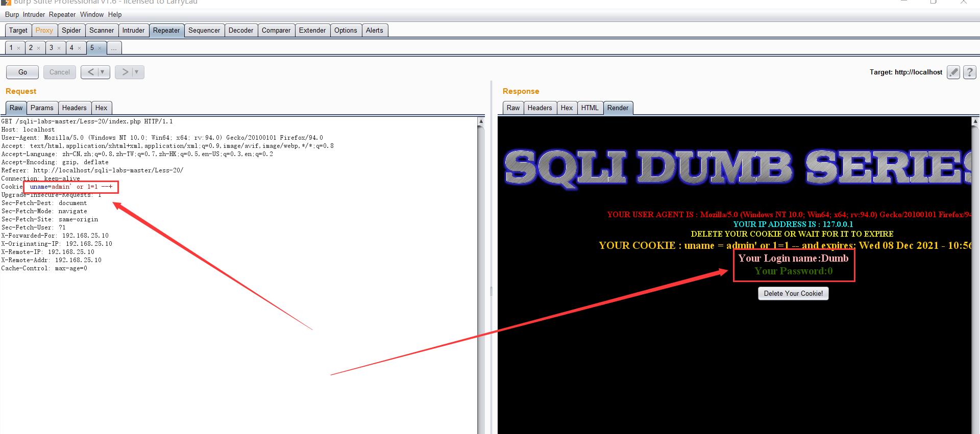Click the Referer header line

point(92,170)
